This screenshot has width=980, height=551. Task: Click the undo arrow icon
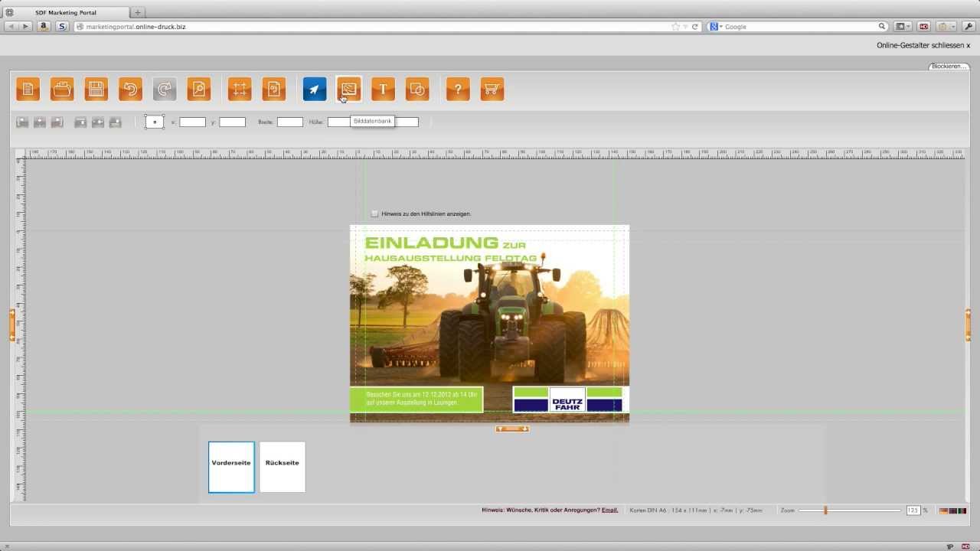tap(130, 90)
